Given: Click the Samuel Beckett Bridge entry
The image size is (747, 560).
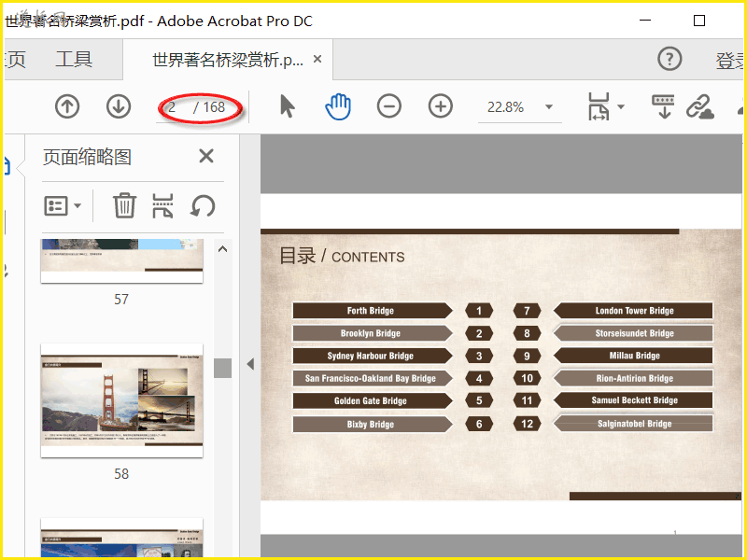Looking at the screenshot, I should point(633,400).
